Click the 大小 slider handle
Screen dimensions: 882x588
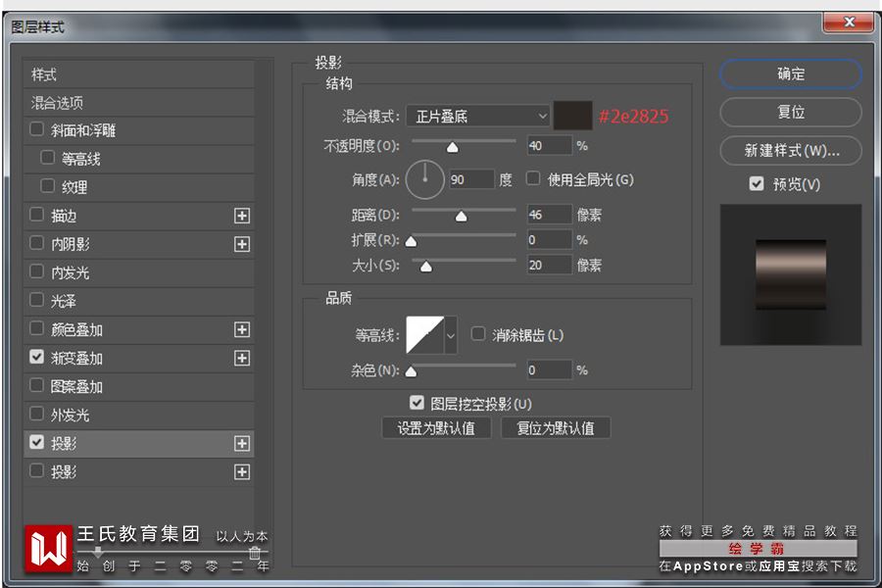click(x=426, y=267)
